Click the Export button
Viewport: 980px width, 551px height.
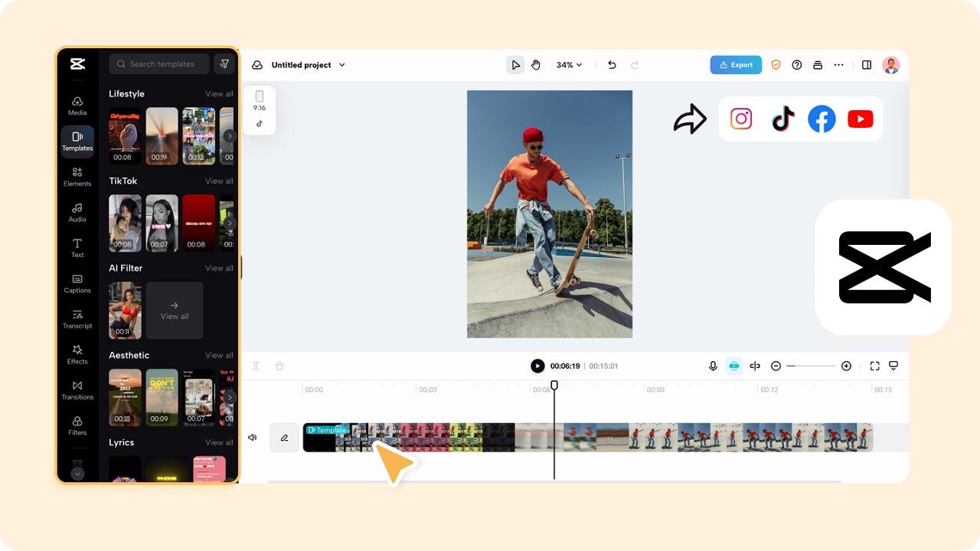(736, 65)
